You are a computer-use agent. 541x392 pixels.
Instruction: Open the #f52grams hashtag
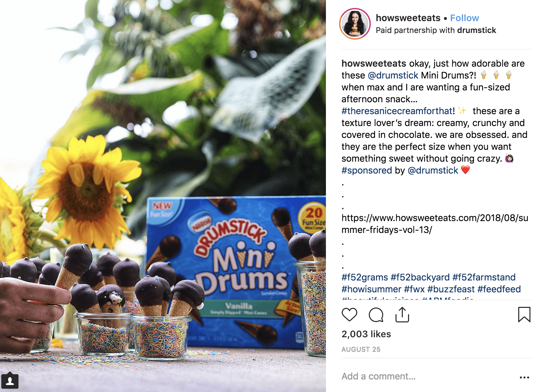[365, 277]
